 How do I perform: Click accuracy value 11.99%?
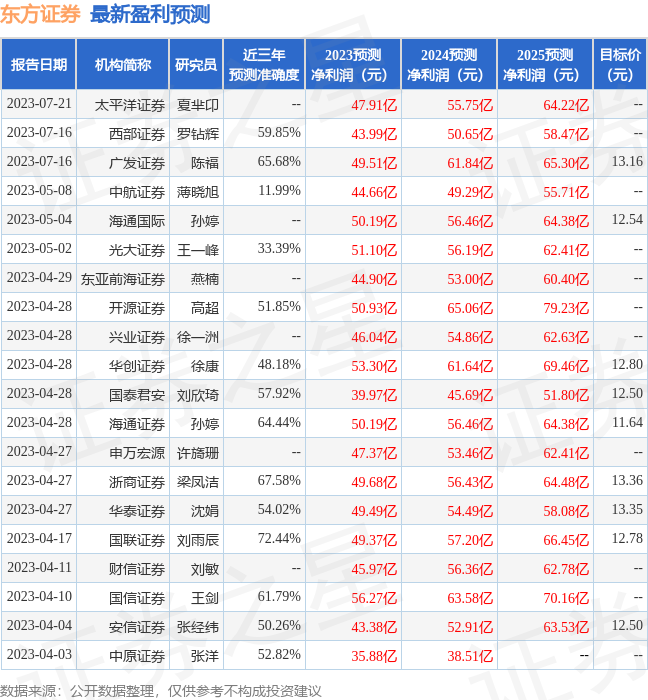click(279, 191)
